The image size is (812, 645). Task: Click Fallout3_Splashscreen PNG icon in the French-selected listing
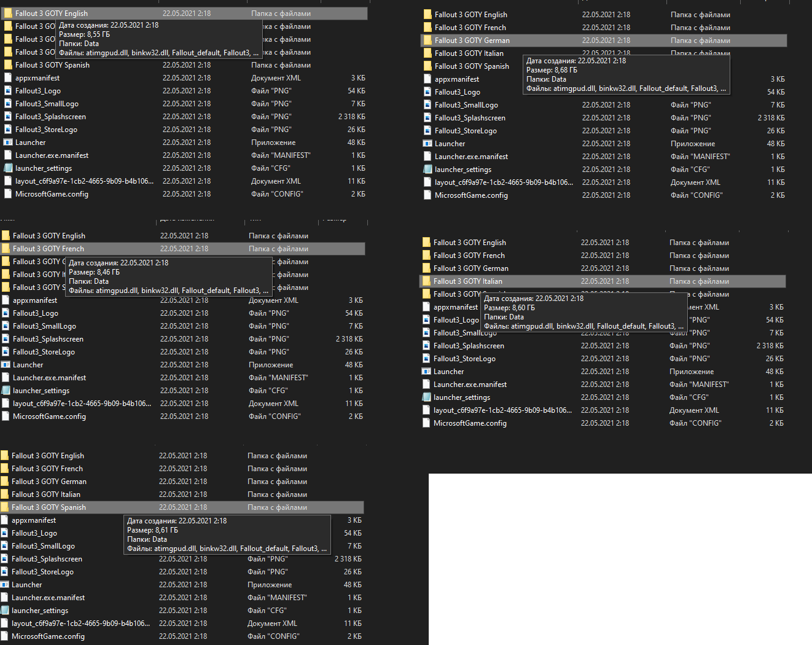(x=6, y=339)
